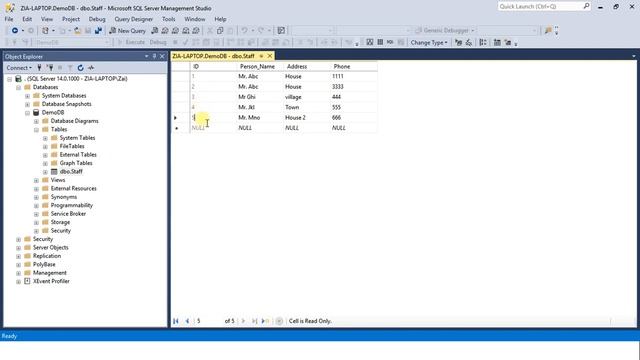Open the Edit menu
The image size is (640, 360).
(27, 19)
